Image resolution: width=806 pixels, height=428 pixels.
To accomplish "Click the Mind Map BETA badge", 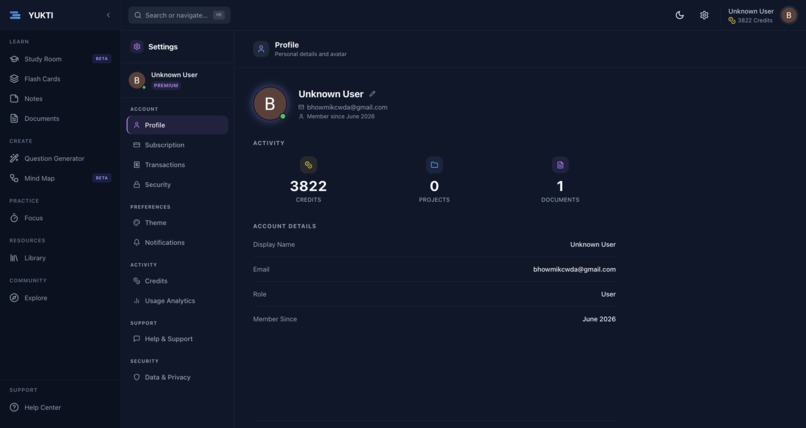I will point(102,178).
